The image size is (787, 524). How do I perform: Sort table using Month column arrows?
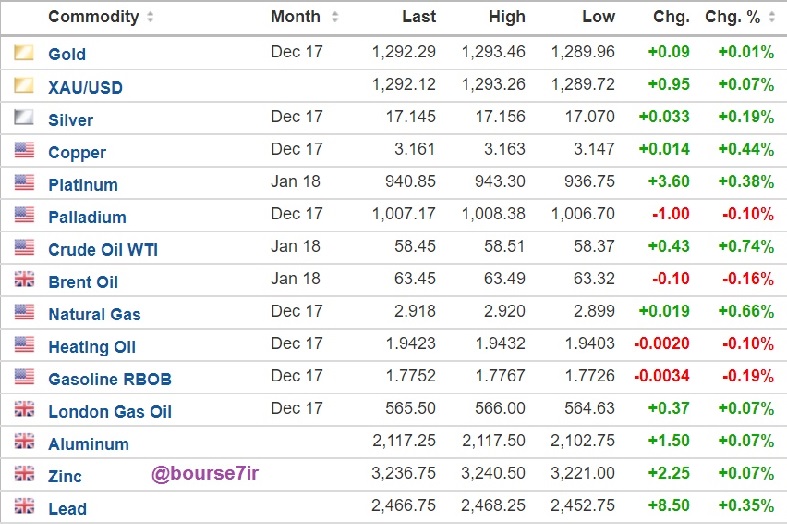click(335, 17)
